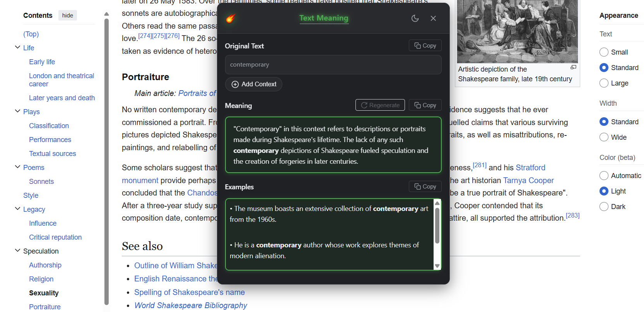Jump to Authorship section
Viewport: 644px width, 312px height.
click(45, 265)
